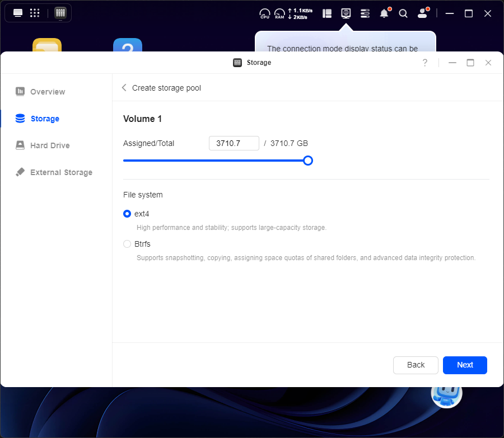The height and width of the screenshot is (438, 504).
Task: Open the app grid launcher
Action: 35,13
